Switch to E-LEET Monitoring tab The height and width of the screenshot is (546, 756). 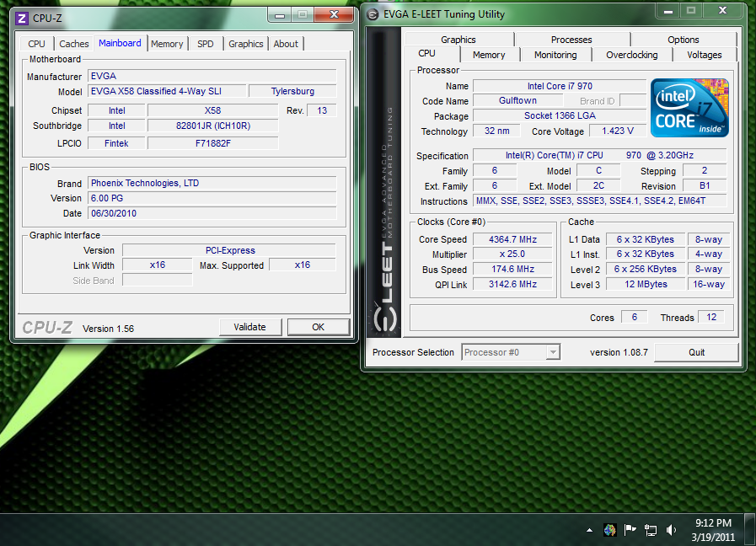(555, 55)
